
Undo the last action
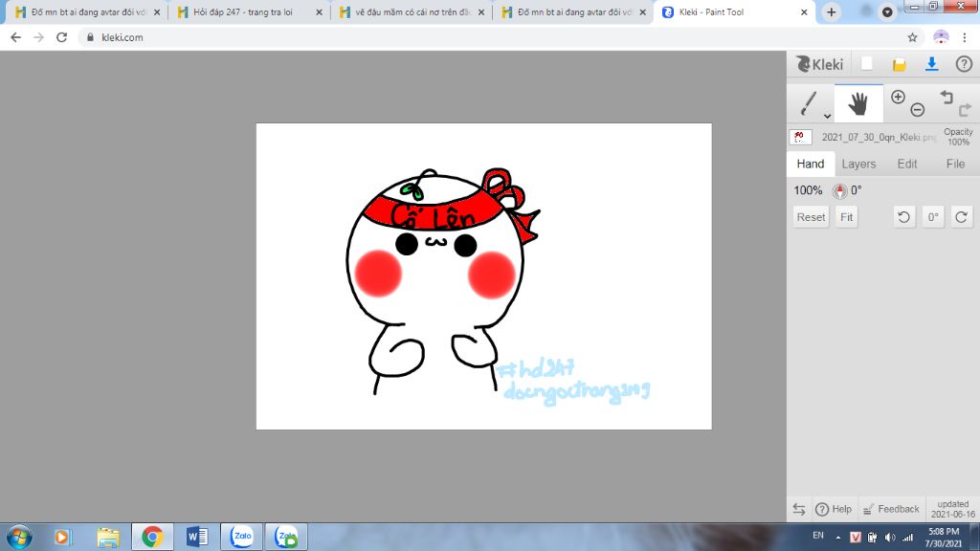[947, 97]
